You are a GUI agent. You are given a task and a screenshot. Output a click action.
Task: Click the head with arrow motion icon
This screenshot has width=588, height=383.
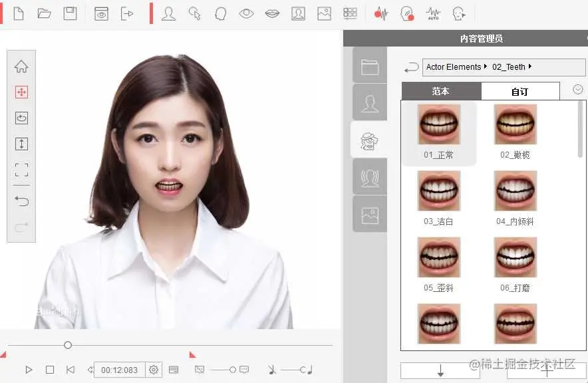[459, 14]
